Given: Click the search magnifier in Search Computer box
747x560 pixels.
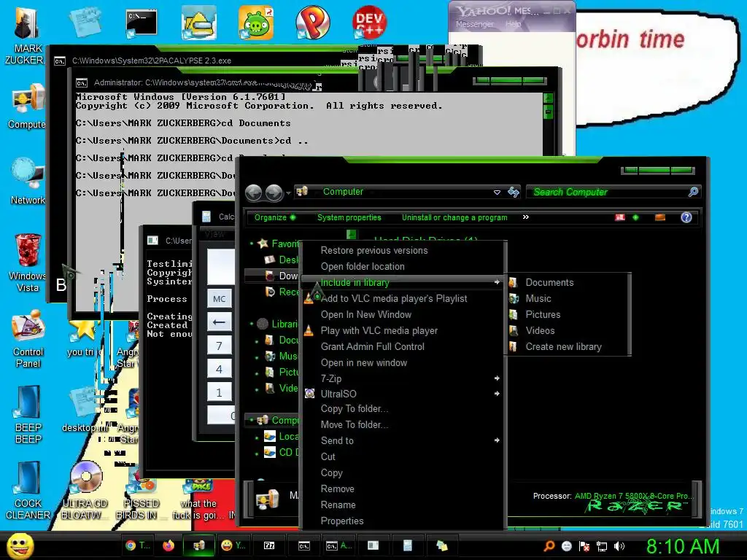Looking at the screenshot, I should (693, 192).
